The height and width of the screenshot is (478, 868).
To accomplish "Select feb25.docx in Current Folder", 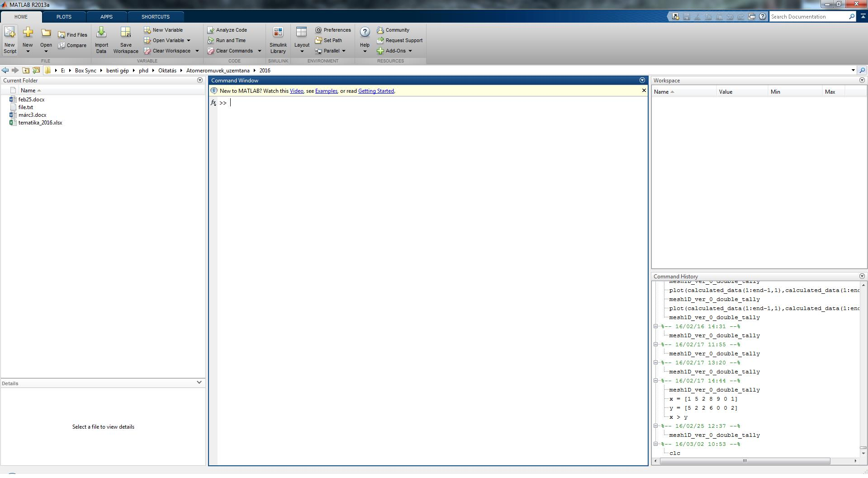I will [x=31, y=100].
